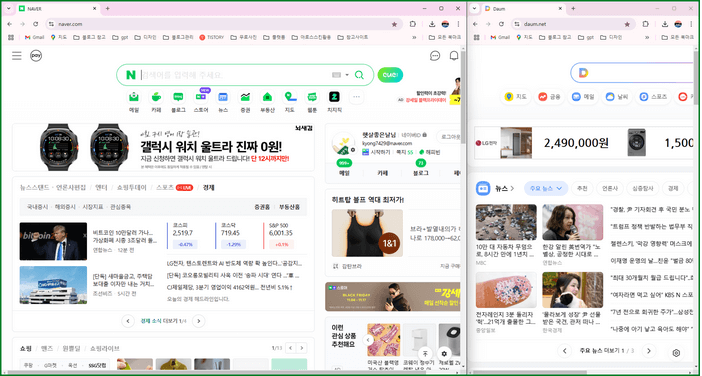Open Gmail bookmark in Naver window

click(x=34, y=37)
